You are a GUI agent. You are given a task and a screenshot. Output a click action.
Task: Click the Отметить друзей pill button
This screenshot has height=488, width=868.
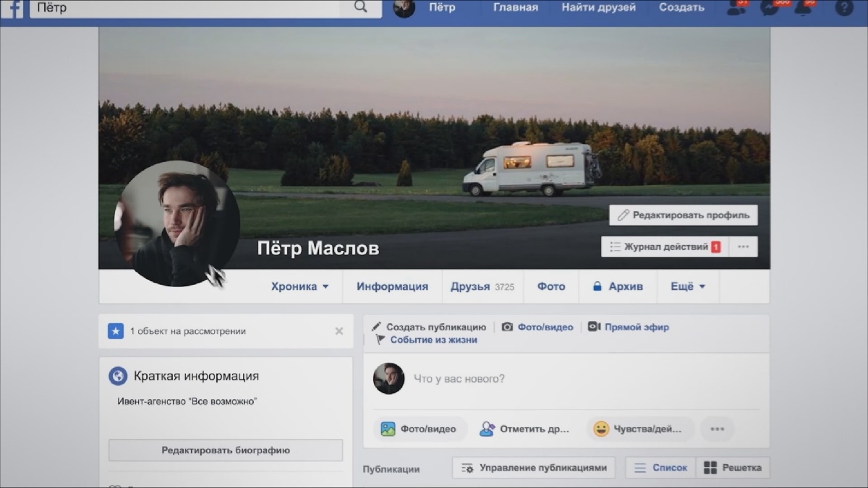click(525, 429)
